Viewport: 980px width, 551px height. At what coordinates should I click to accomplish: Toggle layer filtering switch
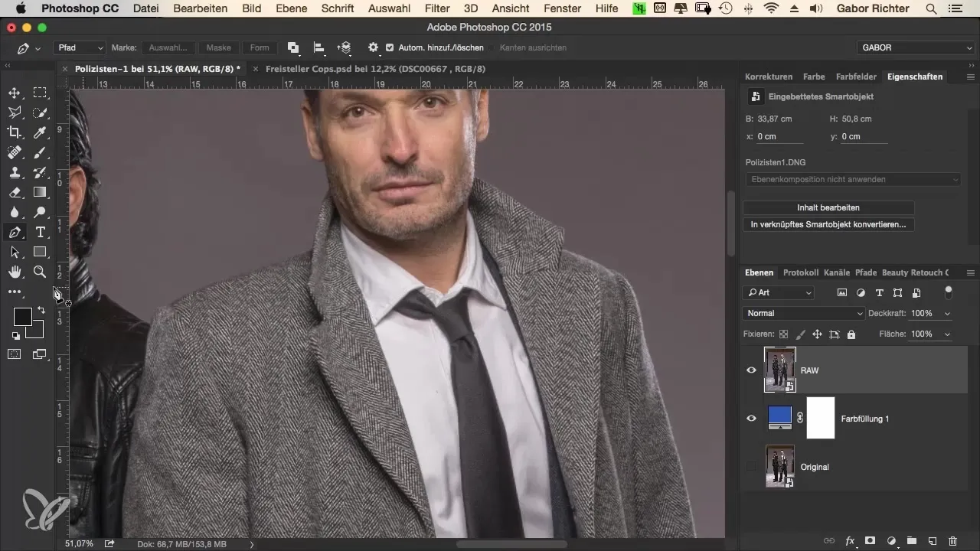949,292
